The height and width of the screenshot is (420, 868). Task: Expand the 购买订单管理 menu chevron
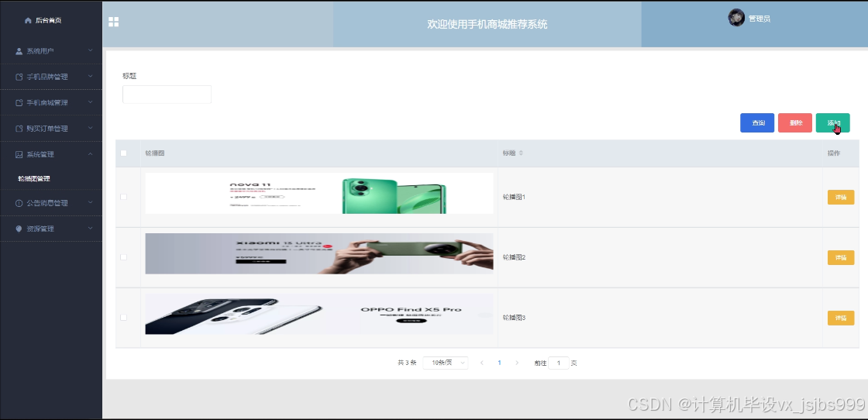90,129
